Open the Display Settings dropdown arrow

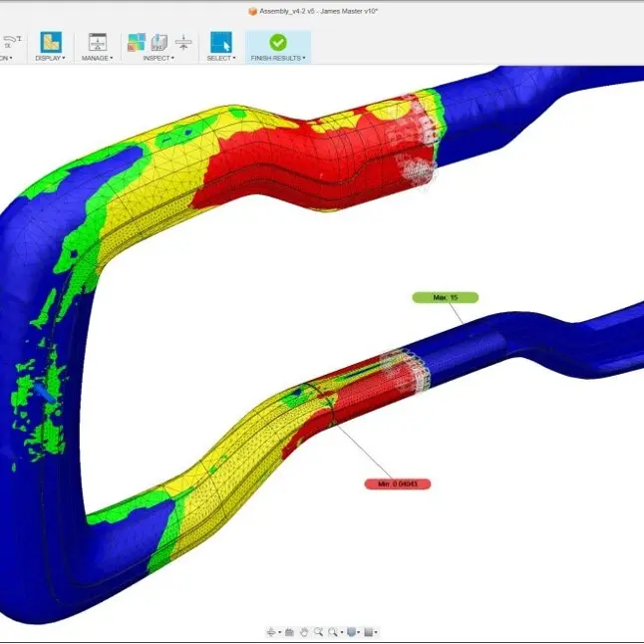click(x=359, y=632)
